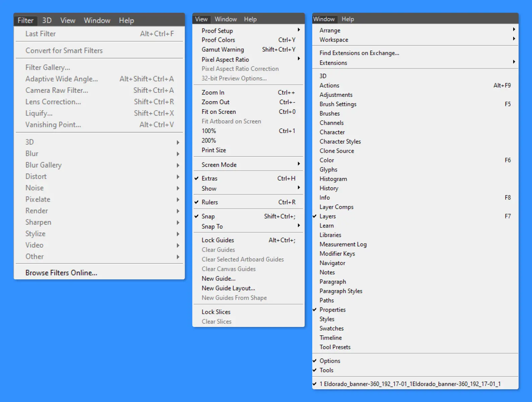Show the Navigator panel
This screenshot has height=402, width=532.
coord(415,263)
